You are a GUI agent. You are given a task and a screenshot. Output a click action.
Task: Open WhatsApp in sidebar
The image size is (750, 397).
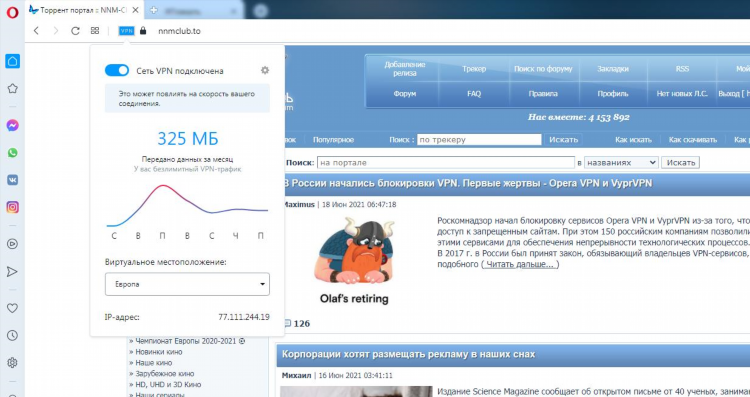12,153
